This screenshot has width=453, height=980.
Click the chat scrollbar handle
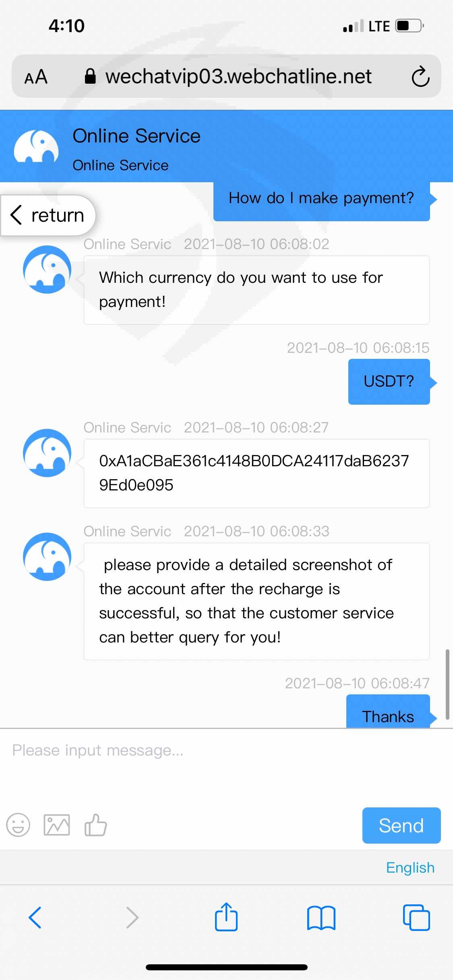[447, 684]
